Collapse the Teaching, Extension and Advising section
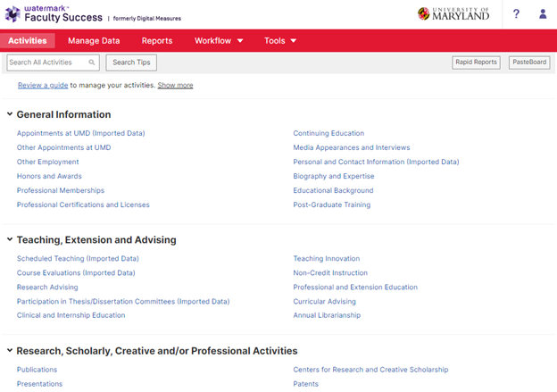 10,239
